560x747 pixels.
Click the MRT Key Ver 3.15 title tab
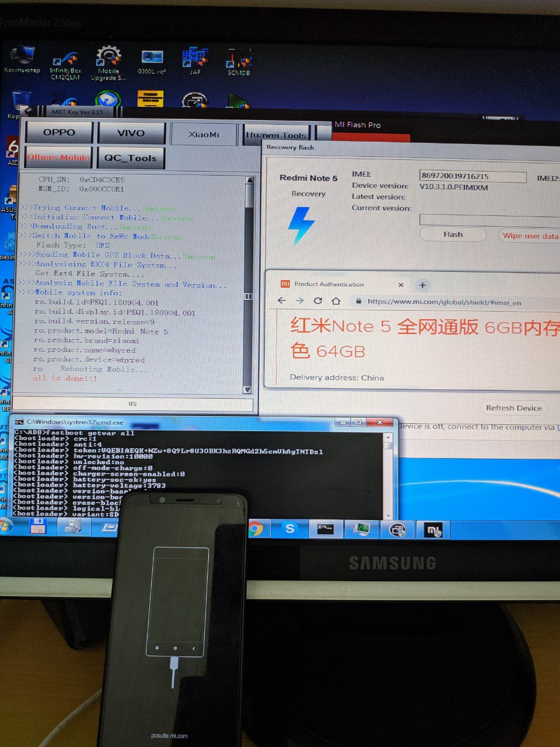coord(77,111)
